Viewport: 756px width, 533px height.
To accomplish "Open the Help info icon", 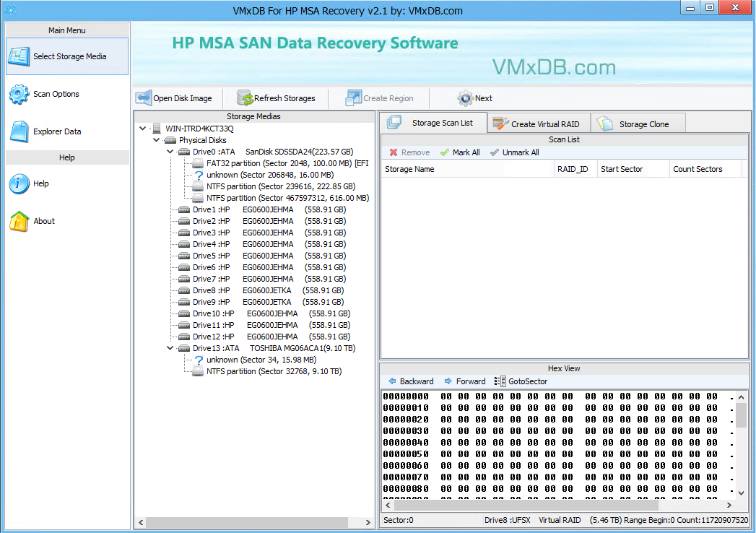I will [x=19, y=183].
